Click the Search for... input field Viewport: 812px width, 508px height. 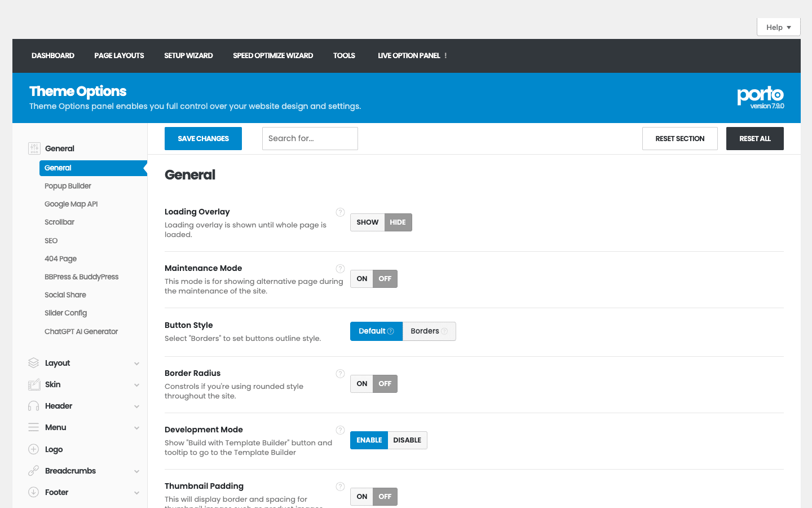[x=310, y=139]
